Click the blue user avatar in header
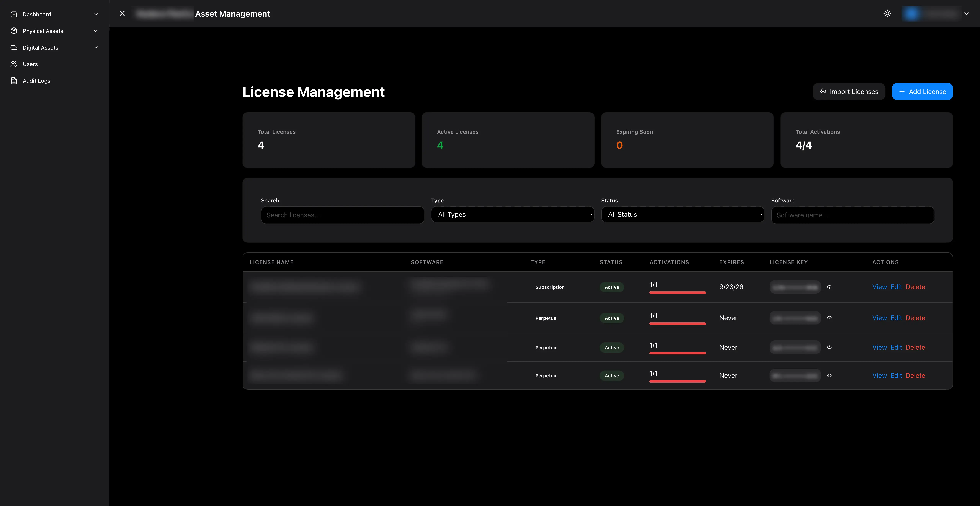Image resolution: width=980 pixels, height=506 pixels. point(912,14)
